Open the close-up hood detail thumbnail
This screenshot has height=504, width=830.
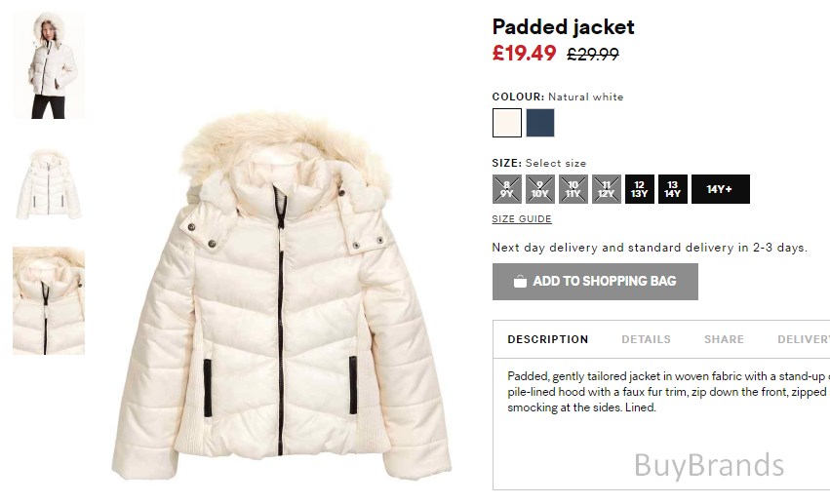click(49, 300)
